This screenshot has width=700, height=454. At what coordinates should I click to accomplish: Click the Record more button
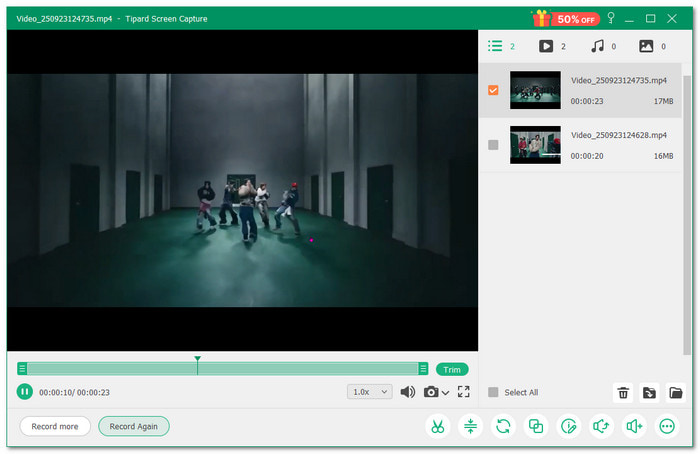[55, 426]
